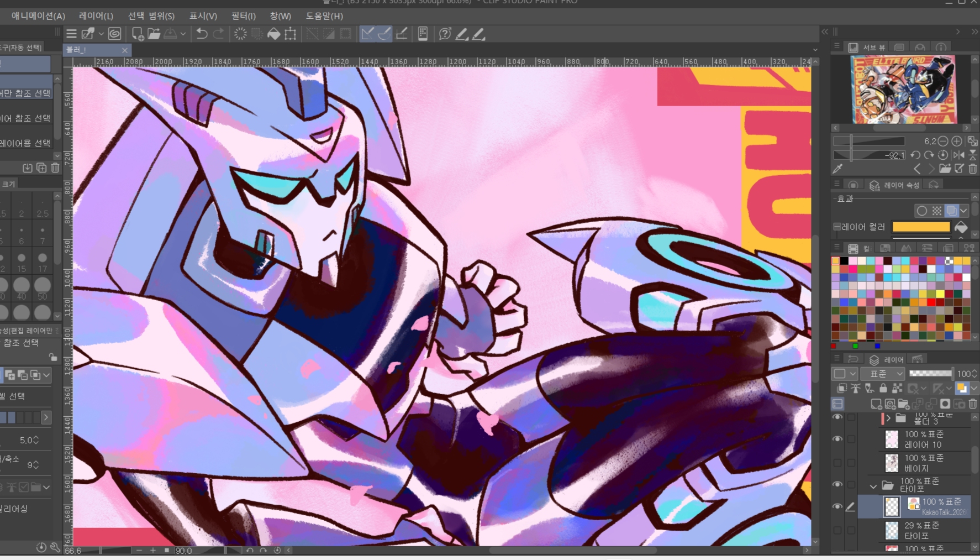
Task: Show the hidden 베이지 layer
Action: 837,463
